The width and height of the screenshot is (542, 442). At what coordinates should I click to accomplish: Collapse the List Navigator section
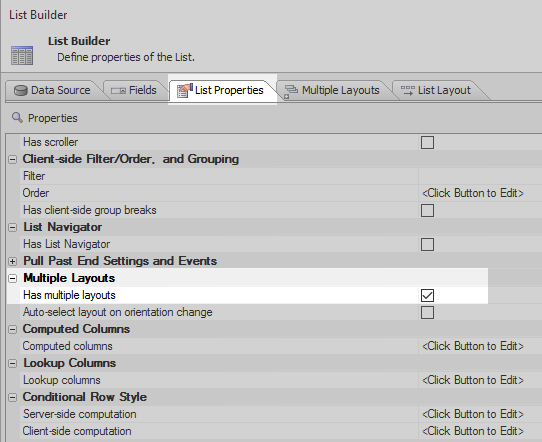click(x=12, y=228)
